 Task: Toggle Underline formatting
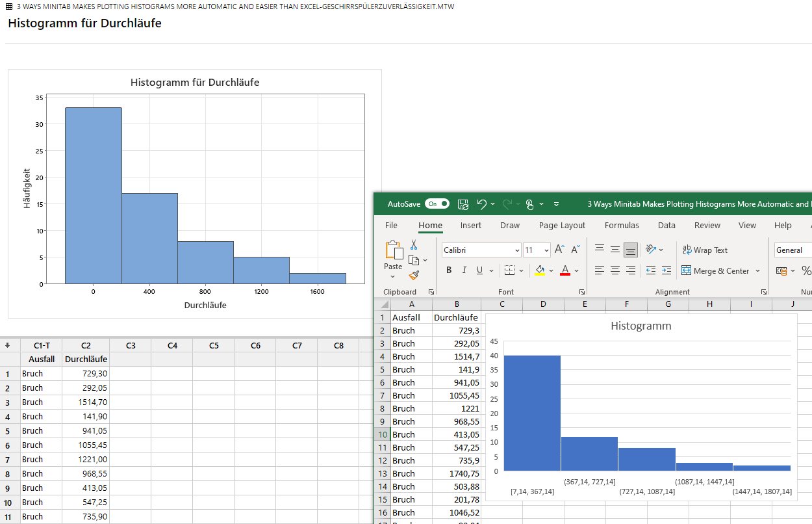[480, 270]
